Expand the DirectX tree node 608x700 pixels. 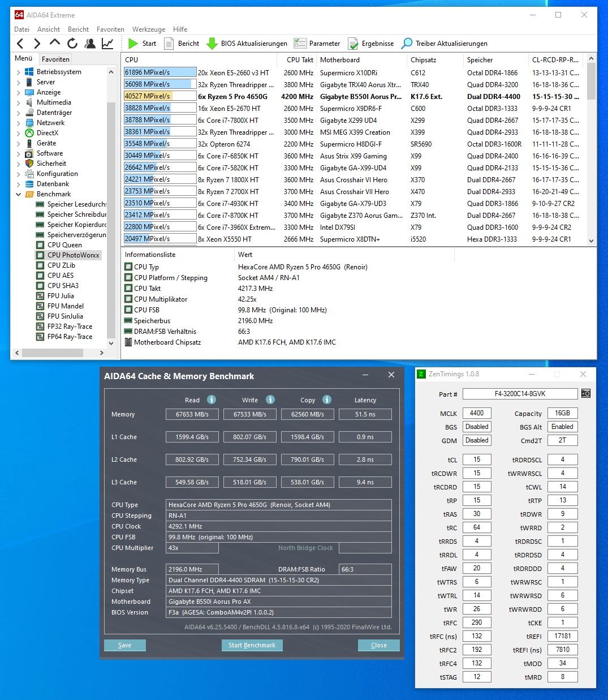pos(19,134)
